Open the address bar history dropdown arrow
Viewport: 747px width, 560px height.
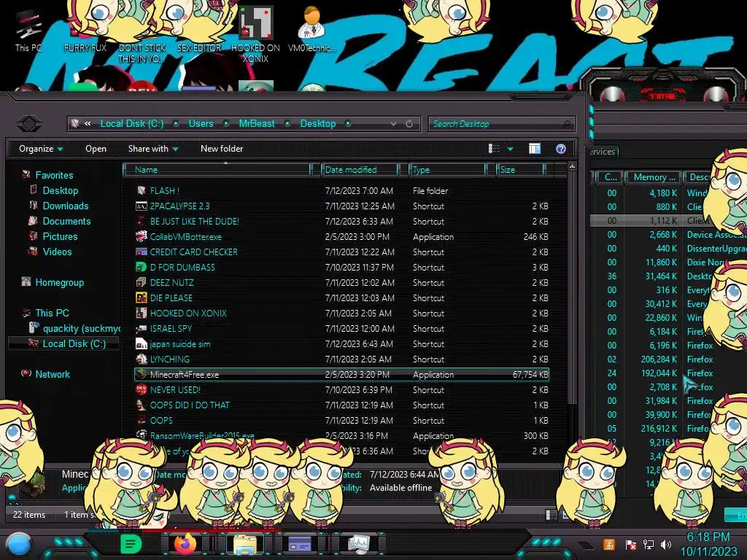click(393, 124)
